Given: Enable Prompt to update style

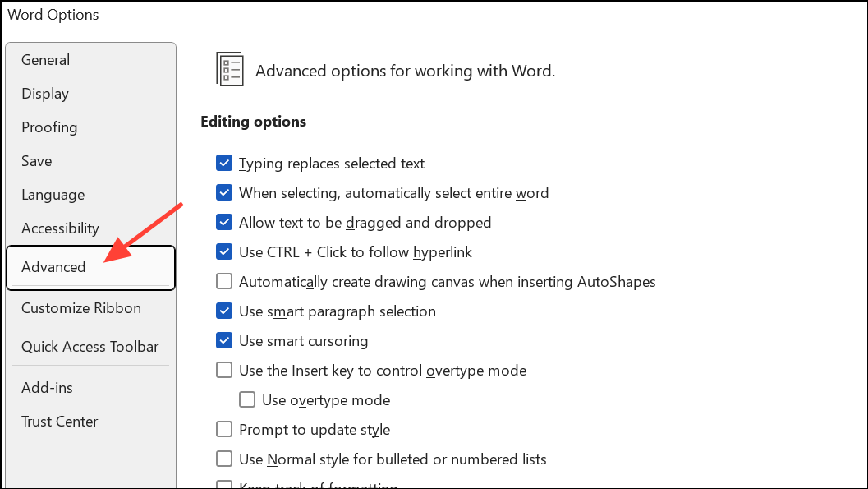Looking at the screenshot, I should (x=224, y=430).
